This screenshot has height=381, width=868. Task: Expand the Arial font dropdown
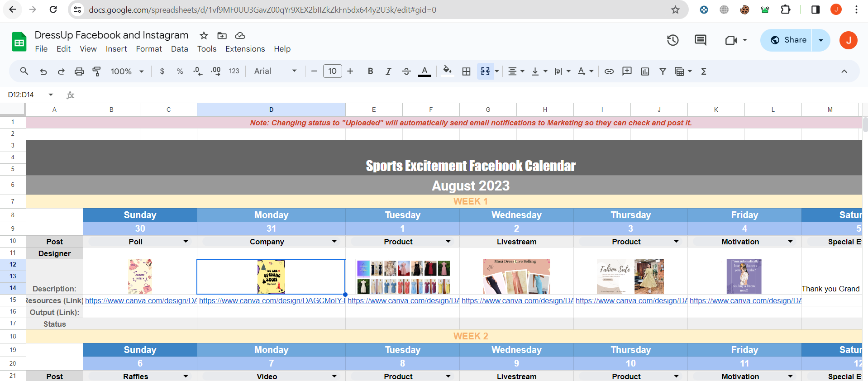pos(275,71)
